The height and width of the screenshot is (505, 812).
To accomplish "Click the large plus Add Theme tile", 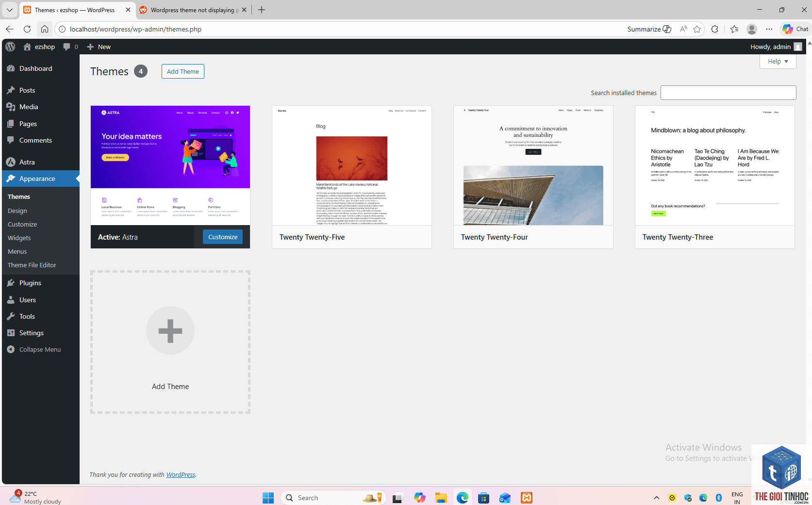I will (170, 342).
